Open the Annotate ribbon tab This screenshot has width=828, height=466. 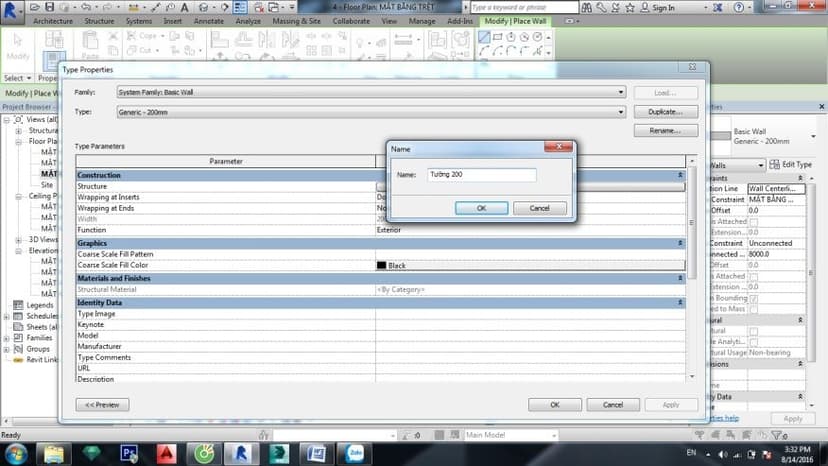coord(209,21)
